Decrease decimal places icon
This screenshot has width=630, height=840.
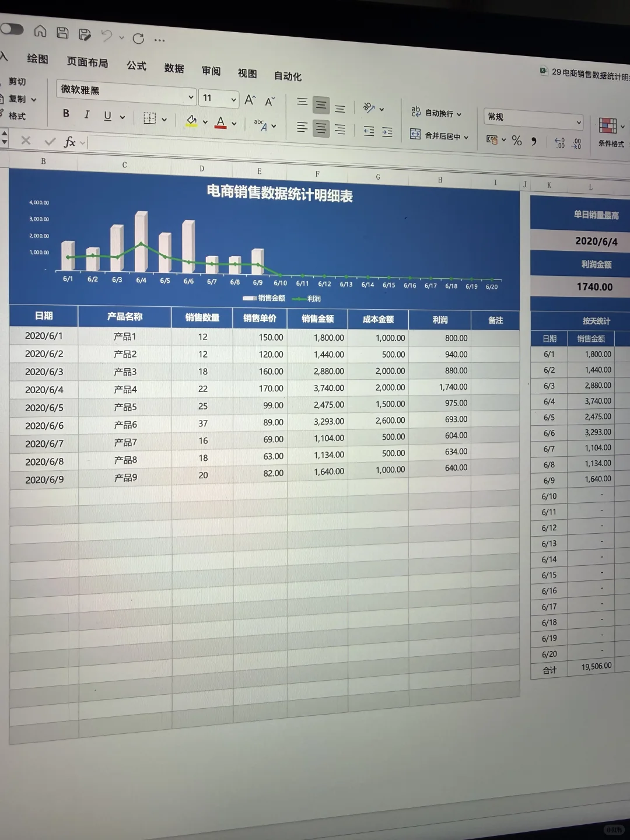(576, 143)
